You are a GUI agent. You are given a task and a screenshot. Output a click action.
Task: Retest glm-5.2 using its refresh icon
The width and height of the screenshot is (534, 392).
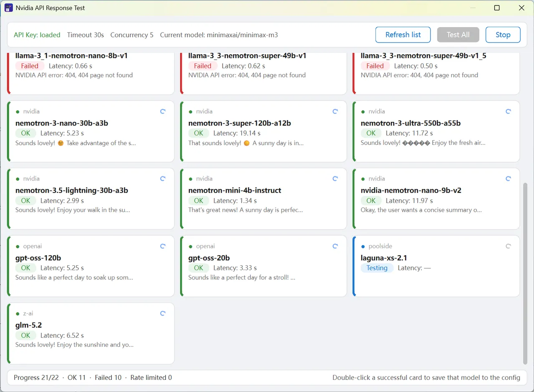[163, 313]
